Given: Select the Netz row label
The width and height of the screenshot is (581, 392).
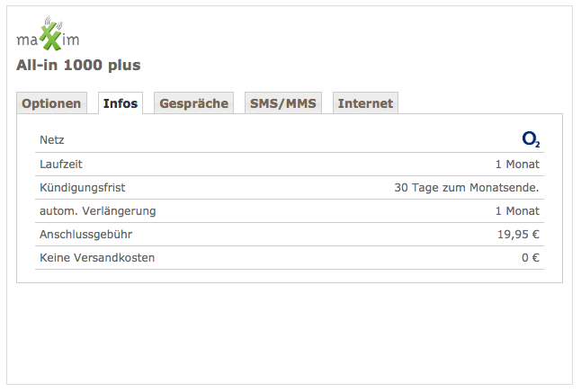Looking at the screenshot, I should tap(52, 140).
